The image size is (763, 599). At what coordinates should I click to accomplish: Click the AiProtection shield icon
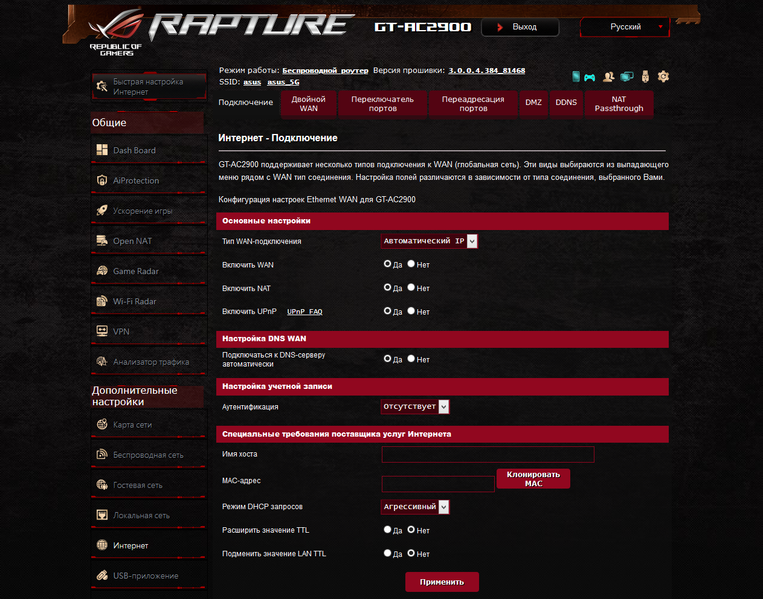102,180
